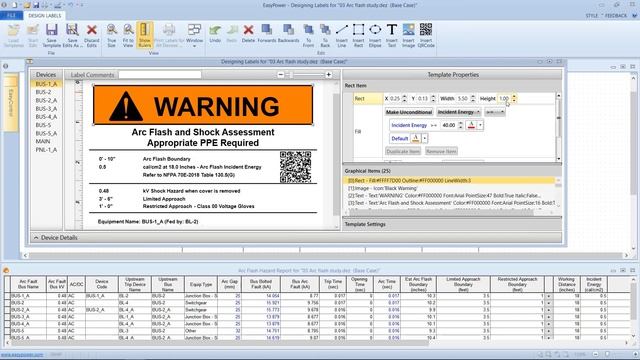Open the comparison operator dropdown
The width and height of the screenshot is (640, 360).
[495, 112]
